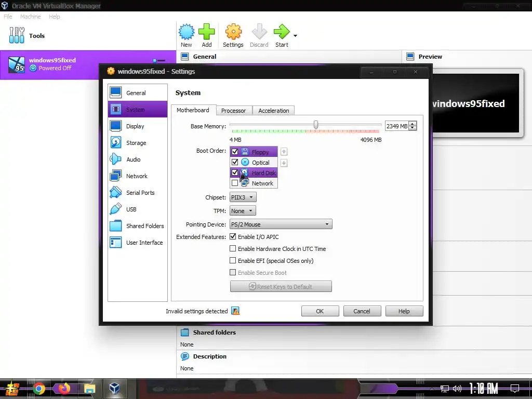
Task: Check the Network boot device checkbox
Action: (x=235, y=183)
